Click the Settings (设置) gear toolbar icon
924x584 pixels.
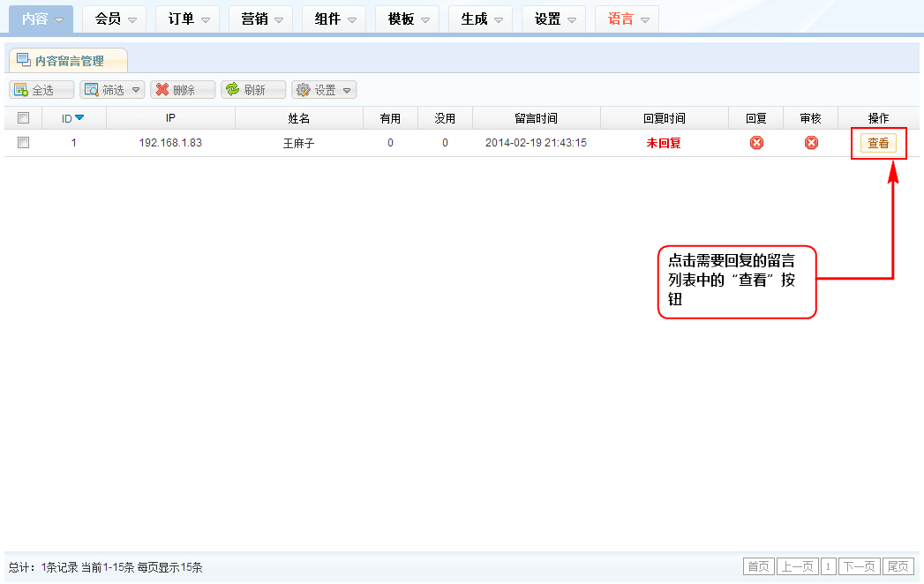(x=304, y=90)
